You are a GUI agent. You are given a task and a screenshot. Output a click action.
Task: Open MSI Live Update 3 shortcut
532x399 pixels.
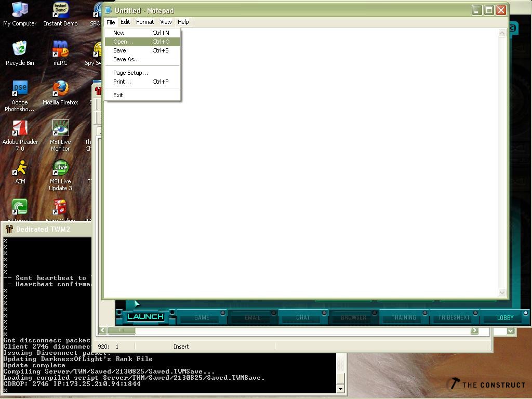(x=60, y=175)
